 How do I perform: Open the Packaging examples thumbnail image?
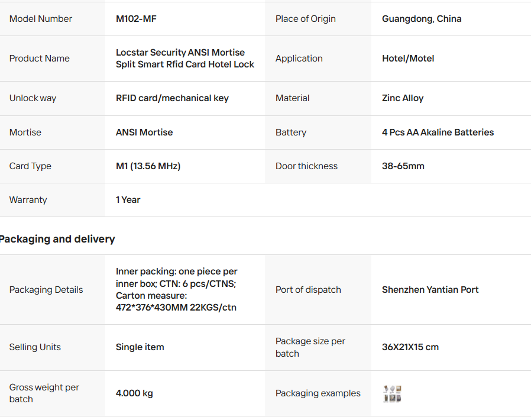point(393,393)
